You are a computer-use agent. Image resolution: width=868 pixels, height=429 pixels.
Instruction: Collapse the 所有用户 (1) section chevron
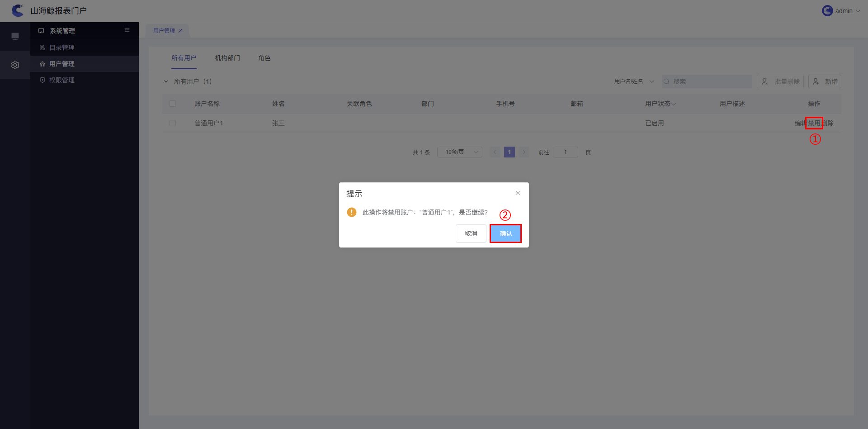coord(166,81)
